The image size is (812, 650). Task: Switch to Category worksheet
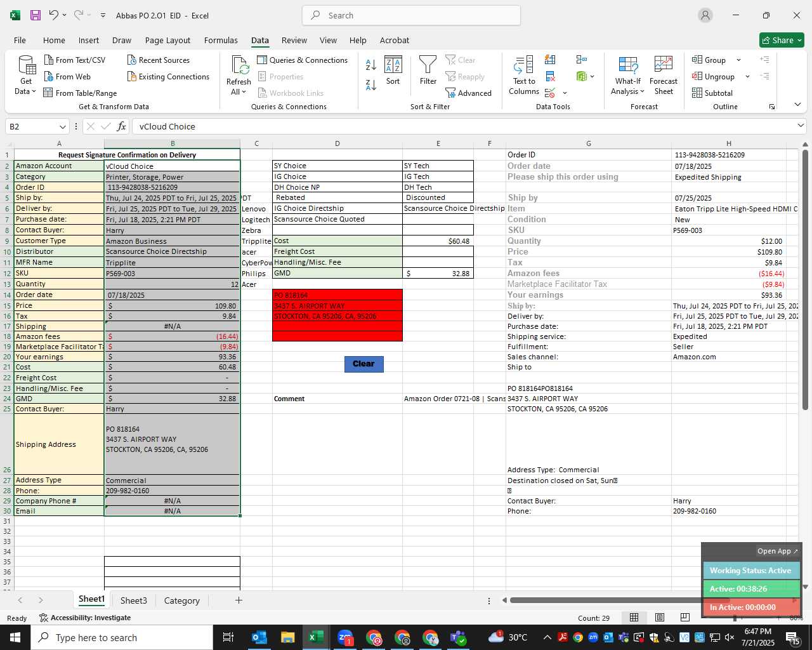[x=181, y=600]
